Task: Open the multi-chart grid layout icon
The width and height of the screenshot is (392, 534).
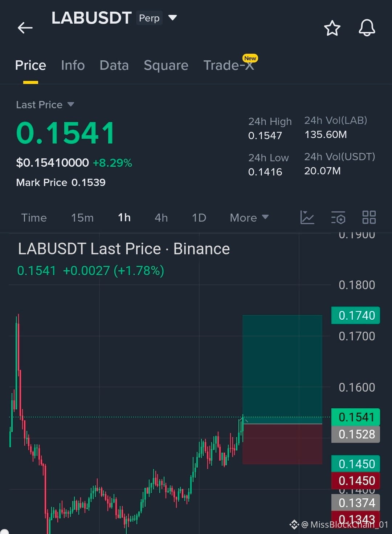Action: (369, 217)
